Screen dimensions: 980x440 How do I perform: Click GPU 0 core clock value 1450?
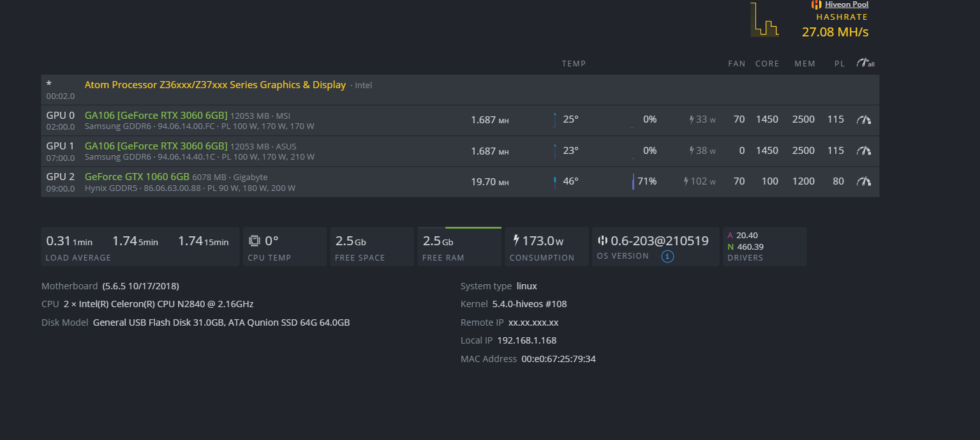767,119
